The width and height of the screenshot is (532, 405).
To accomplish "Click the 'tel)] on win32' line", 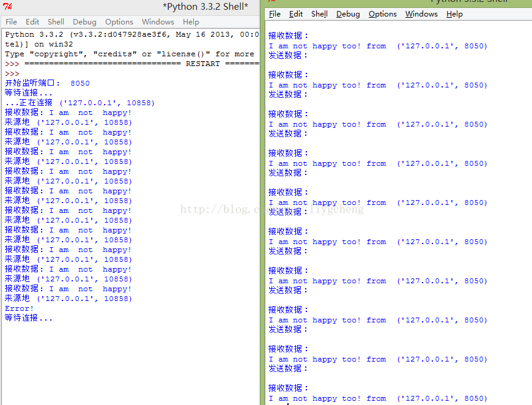I will click(39, 44).
